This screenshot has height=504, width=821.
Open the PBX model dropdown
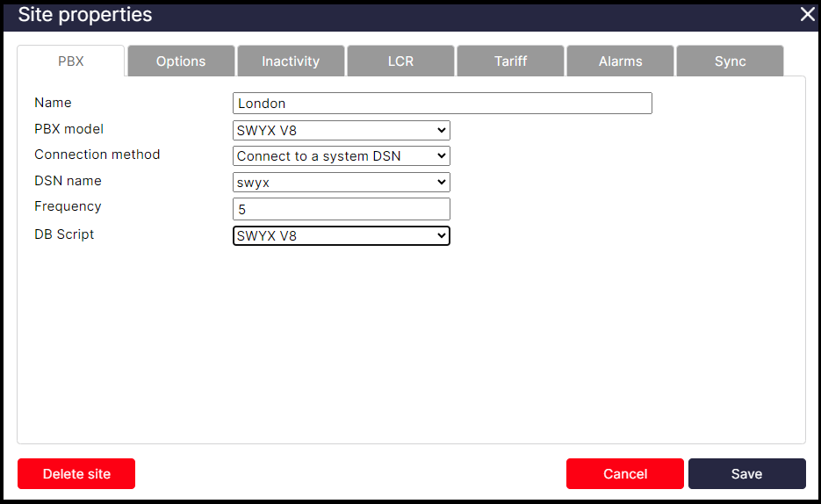342,130
